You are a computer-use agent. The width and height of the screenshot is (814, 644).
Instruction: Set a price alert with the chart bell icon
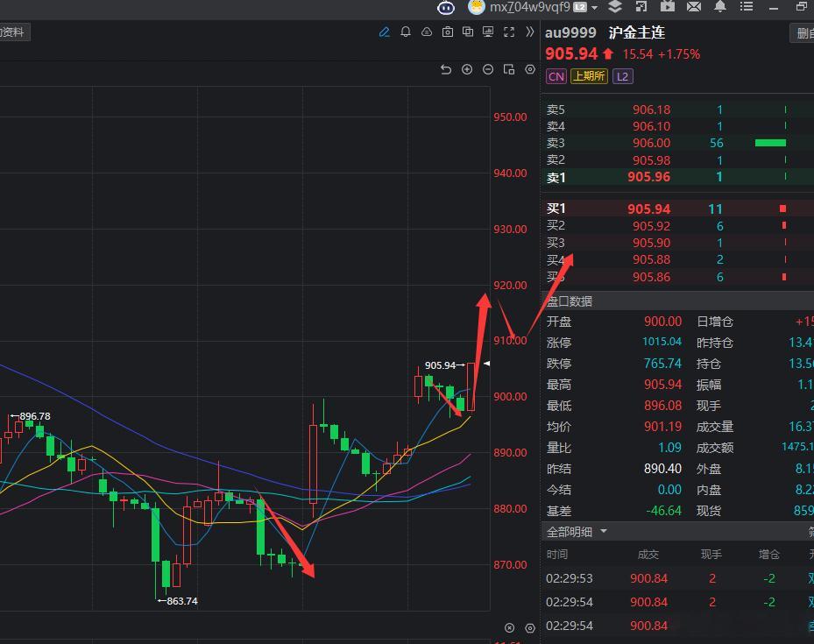point(406,32)
